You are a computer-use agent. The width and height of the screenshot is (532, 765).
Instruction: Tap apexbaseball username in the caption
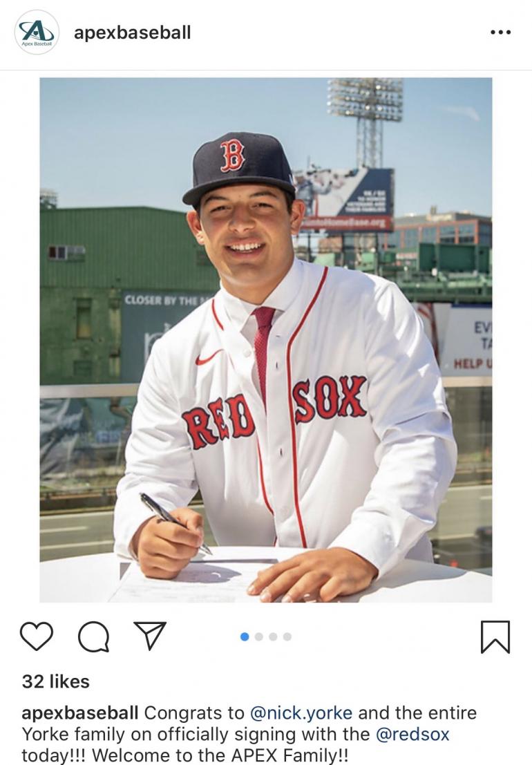coord(80,712)
